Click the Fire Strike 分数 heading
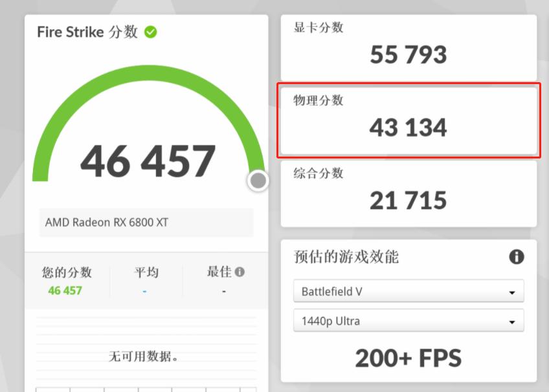This screenshot has height=392, width=549. point(87,32)
